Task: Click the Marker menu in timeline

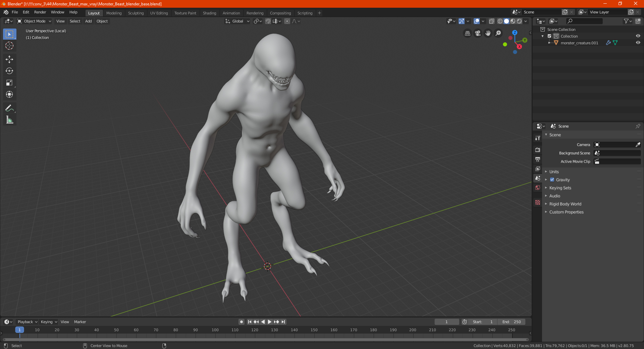Action: (80, 322)
